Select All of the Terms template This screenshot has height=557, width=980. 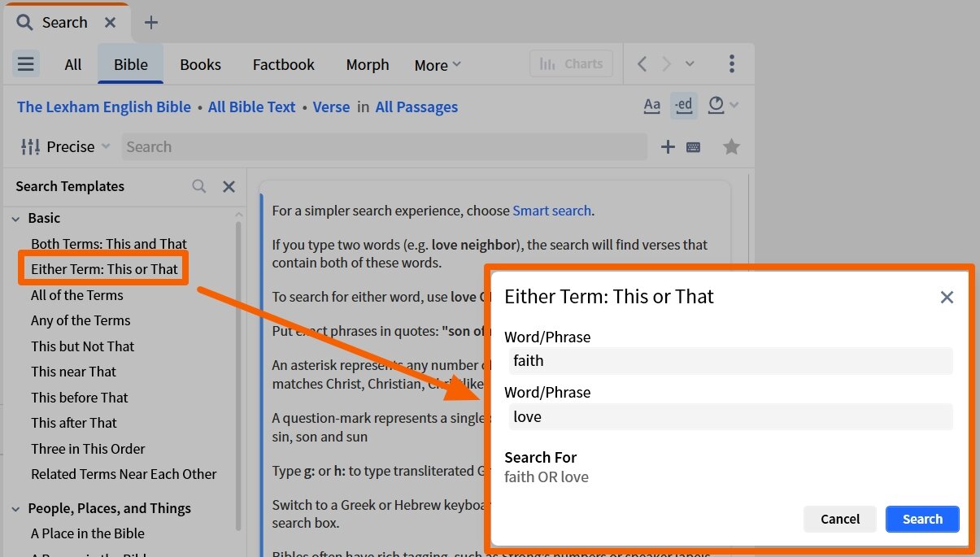(77, 295)
